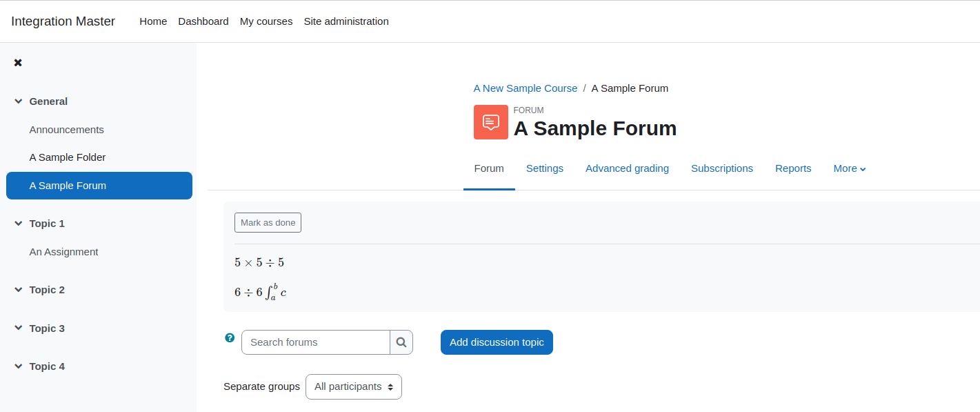Screen dimensions: 980x412
Task: Click the 5 × 5 ÷ 5 equation
Action: [259, 263]
